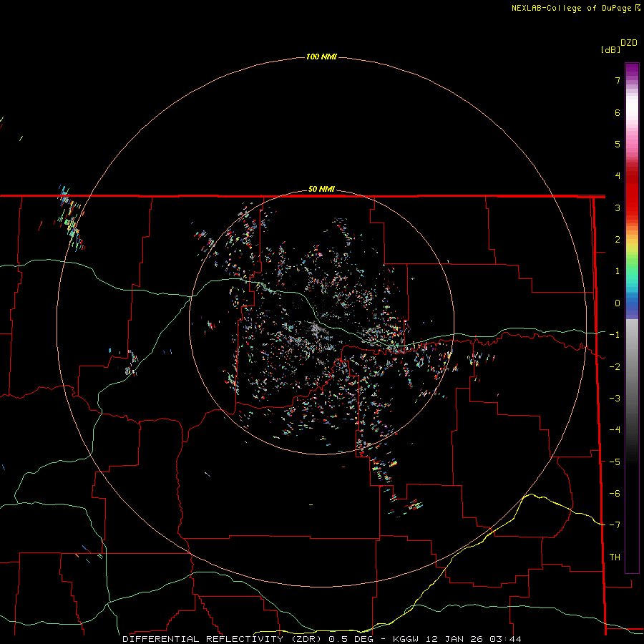Select the 1 dB tick label
This screenshot has width=644, height=644.
click(x=618, y=271)
